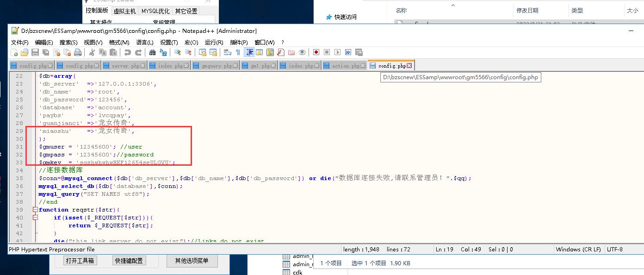The image size is (644, 275).
Task: Close the gmquery.php tab
Action: 236,66
